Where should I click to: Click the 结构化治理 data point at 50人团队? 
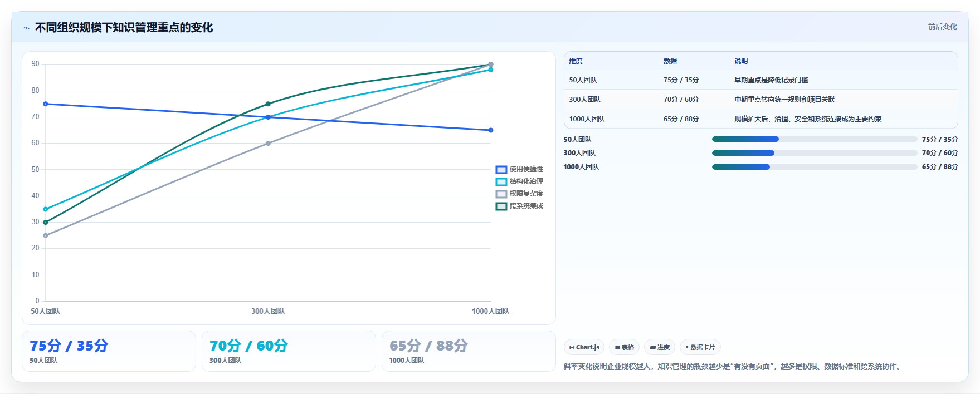pyautogui.click(x=46, y=209)
